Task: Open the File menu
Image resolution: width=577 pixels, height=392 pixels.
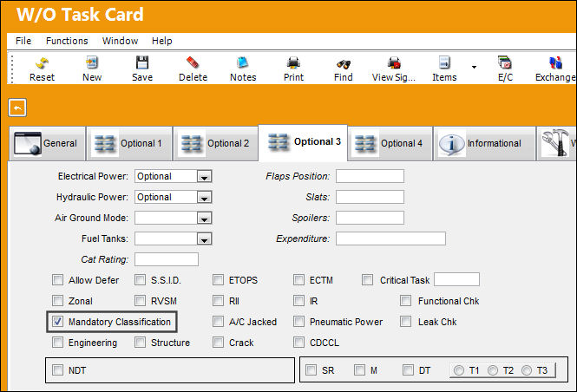Action: pyautogui.click(x=23, y=41)
